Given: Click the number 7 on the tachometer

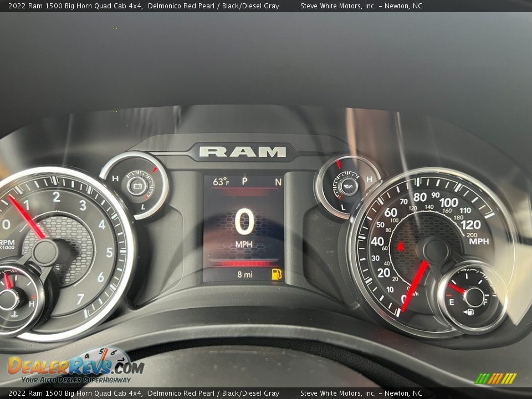Looking at the screenshot, I should coord(80,299).
